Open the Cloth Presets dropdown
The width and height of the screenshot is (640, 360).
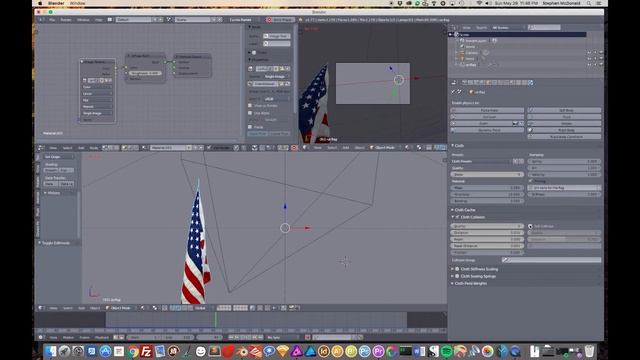[482, 161]
